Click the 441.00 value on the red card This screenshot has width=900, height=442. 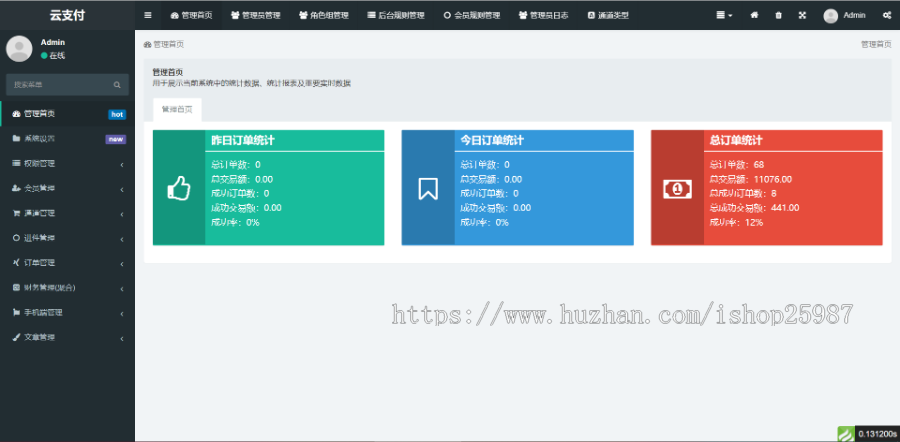(x=785, y=208)
